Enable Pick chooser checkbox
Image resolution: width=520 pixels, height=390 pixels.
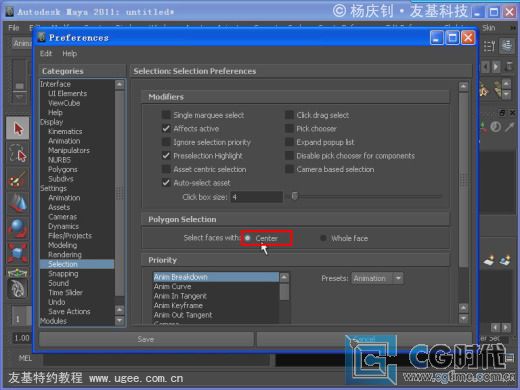tap(289, 129)
